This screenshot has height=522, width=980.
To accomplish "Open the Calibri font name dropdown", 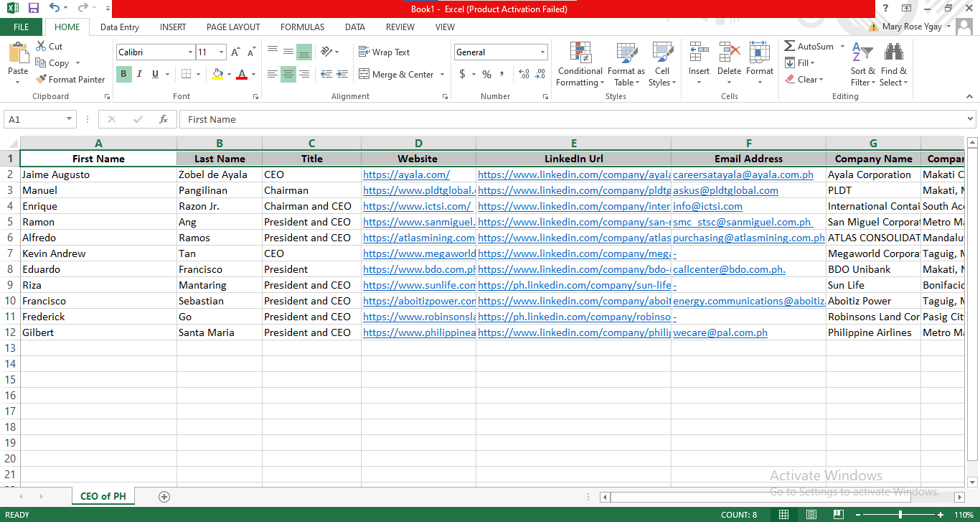I will coord(190,52).
